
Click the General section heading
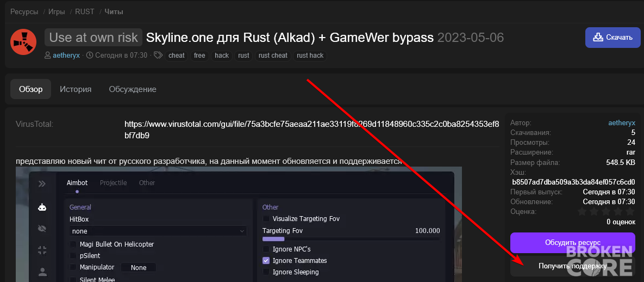click(80, 207)
